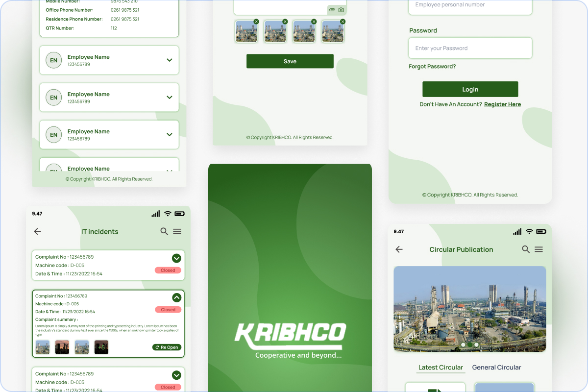This screenshot has height=392, width=588.
Task: Follow the Register Here link
Action: point(502,104)
